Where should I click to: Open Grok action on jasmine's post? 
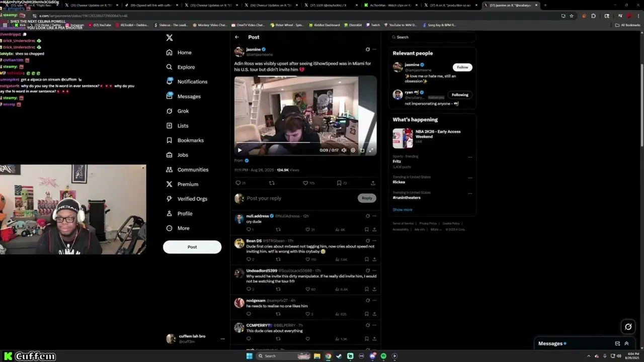click(x=367, y=49)
